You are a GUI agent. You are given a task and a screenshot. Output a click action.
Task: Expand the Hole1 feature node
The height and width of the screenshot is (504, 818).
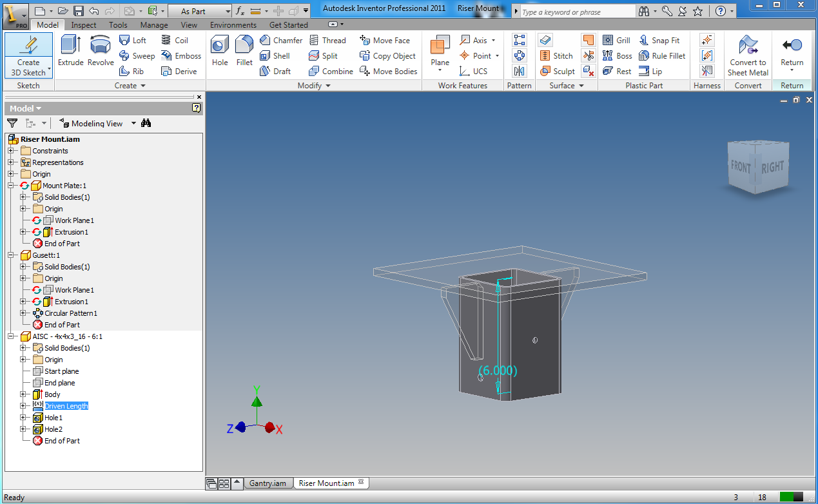(23, 418)
